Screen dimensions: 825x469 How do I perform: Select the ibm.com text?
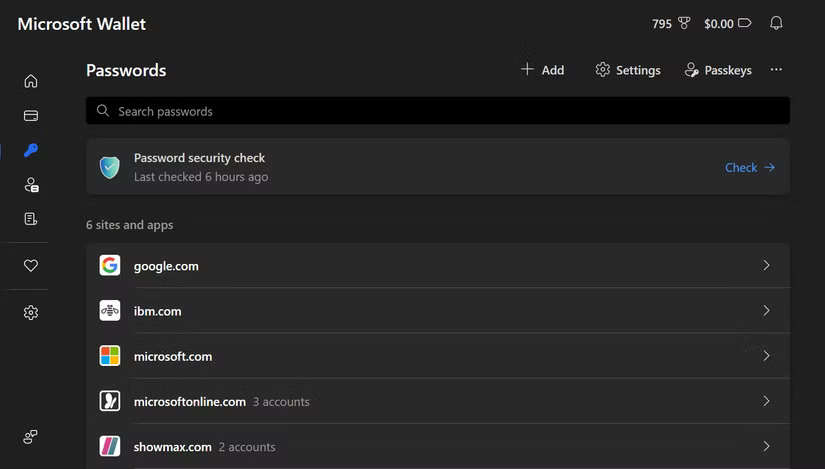[x=157, y=311]
